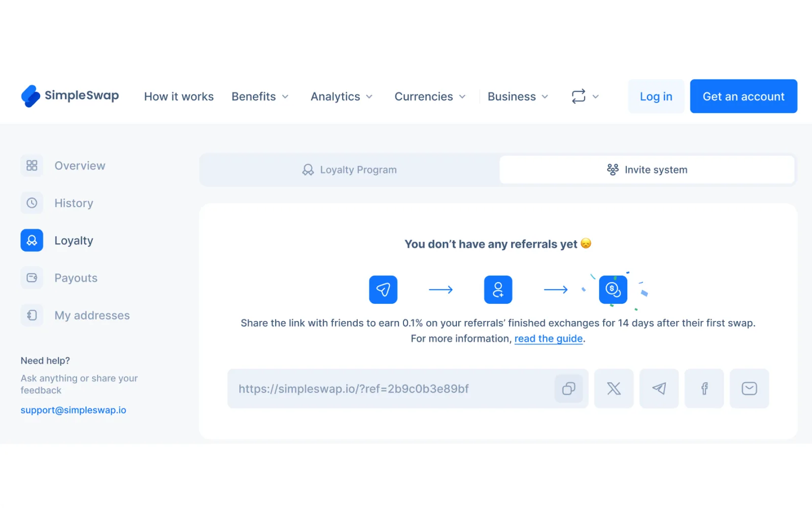812x518 pixels.
Task: Click the paper plane share step icon
Action: [383, 289]
